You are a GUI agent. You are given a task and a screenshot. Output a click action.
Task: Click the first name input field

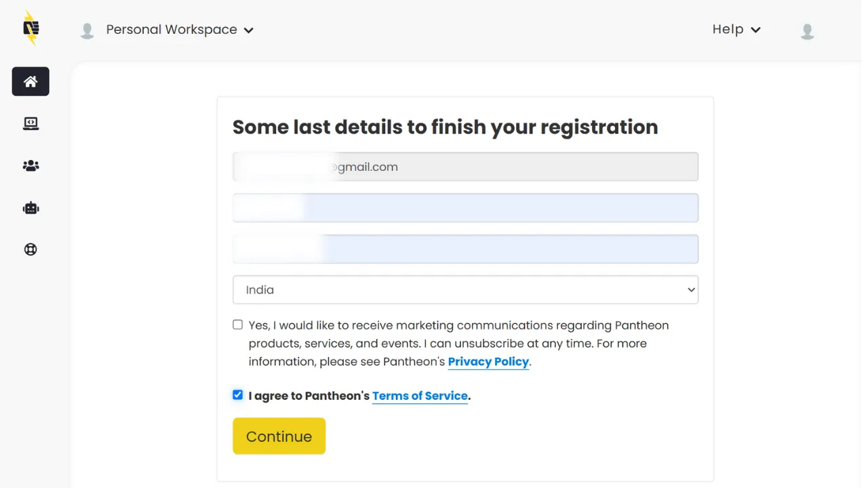[x=465, y=208]
